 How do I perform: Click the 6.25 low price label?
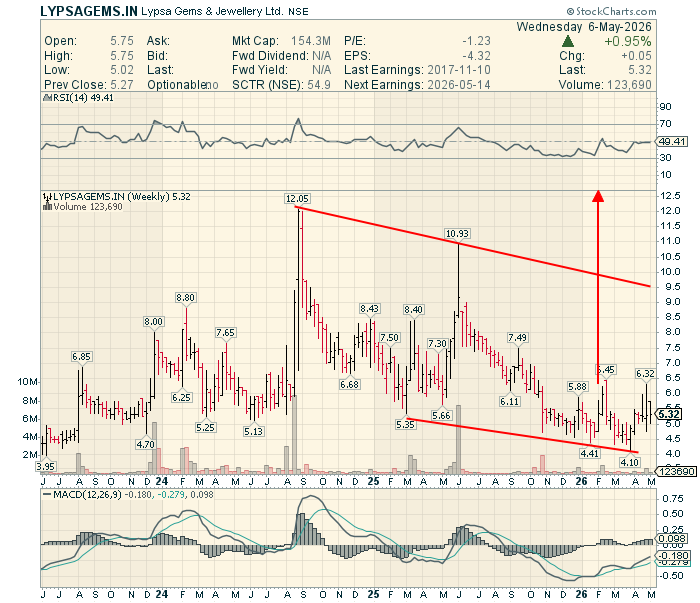[x=181, y=397]
